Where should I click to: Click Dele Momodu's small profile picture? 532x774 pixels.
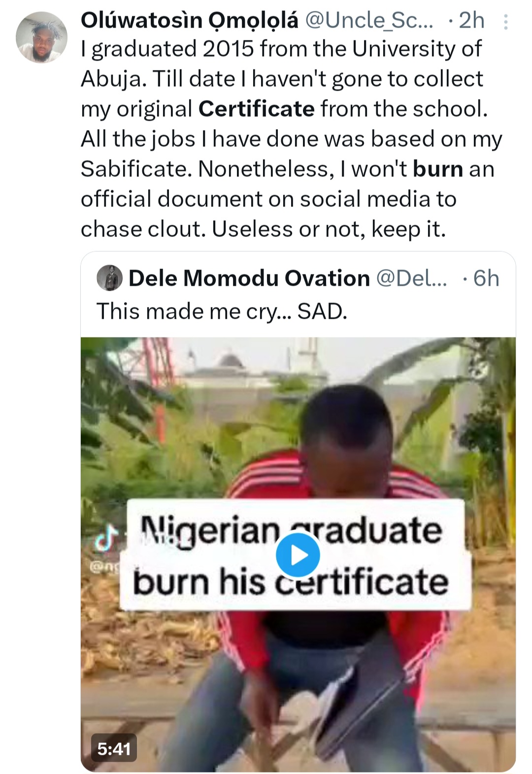point(109,278)
